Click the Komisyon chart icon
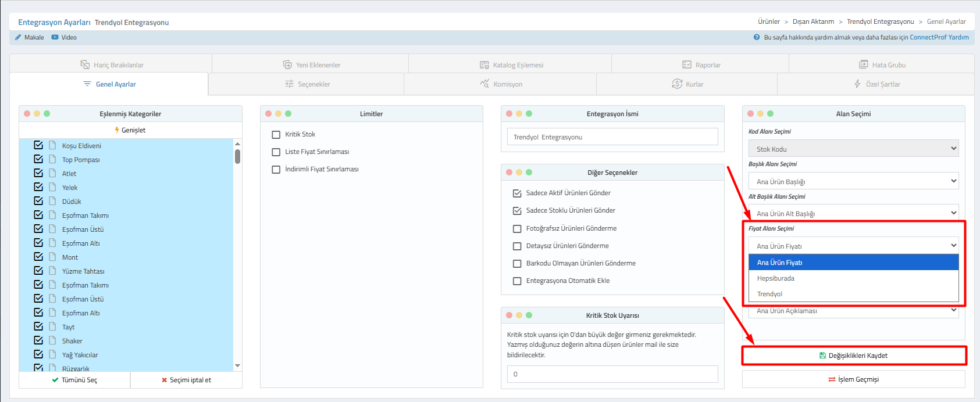This screenshot has width=980, height=402. coord(484,84)
